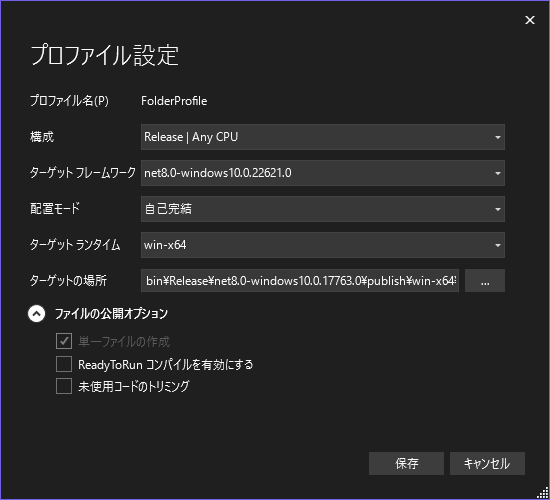Click the 配置モード label
Image resolution: width=550 pixels, height=500 pixels.
point(55,209)
